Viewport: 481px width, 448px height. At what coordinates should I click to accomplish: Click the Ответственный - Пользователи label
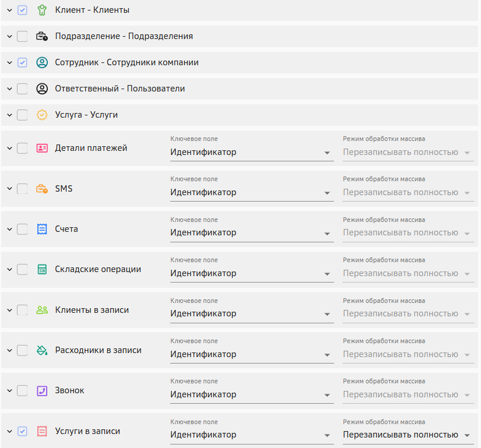[120, 89]
